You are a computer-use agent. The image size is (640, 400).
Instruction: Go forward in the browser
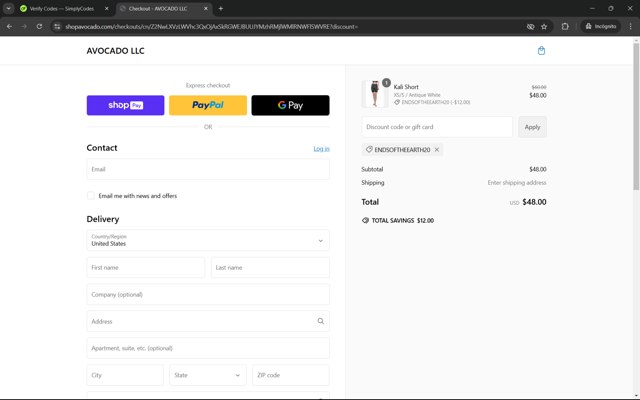pos(24,27)
